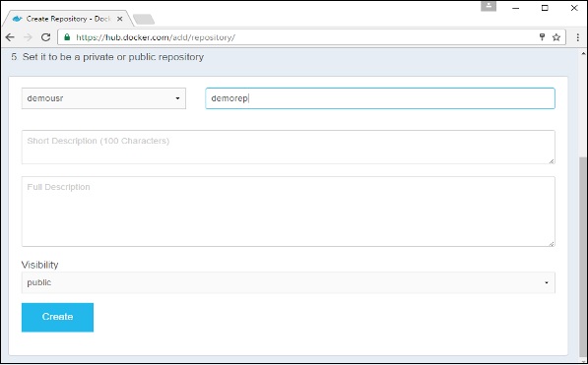Click the browser forward arrow

(28, 37)
